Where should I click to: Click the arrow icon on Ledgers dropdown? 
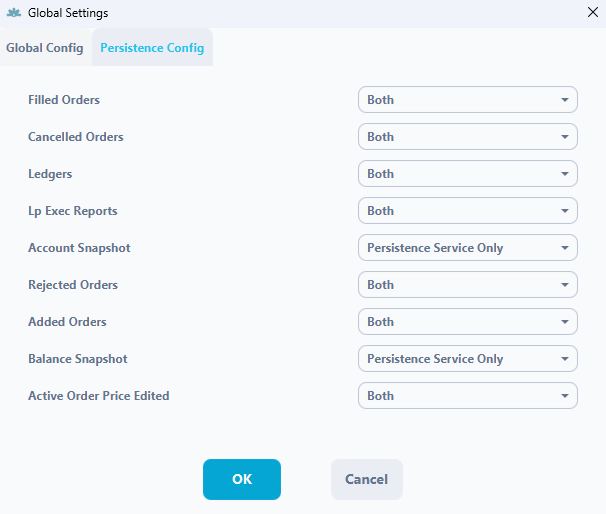(565, 174)
